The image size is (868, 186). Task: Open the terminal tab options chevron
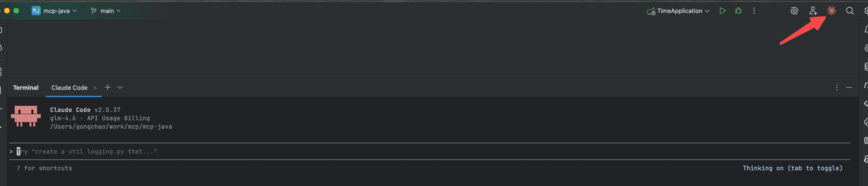click(120, 87)
